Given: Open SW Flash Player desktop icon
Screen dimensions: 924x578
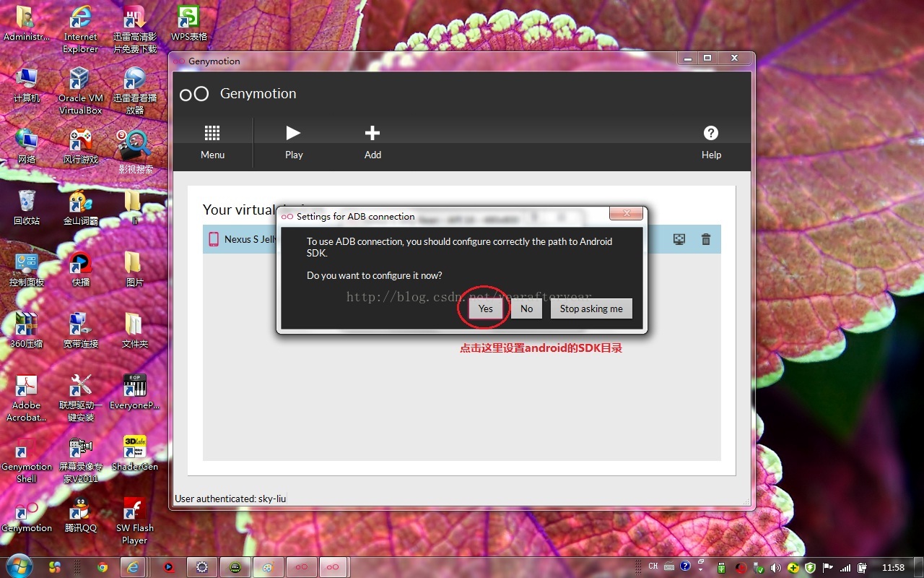Looking at the screenshot, I should [134, 521].
